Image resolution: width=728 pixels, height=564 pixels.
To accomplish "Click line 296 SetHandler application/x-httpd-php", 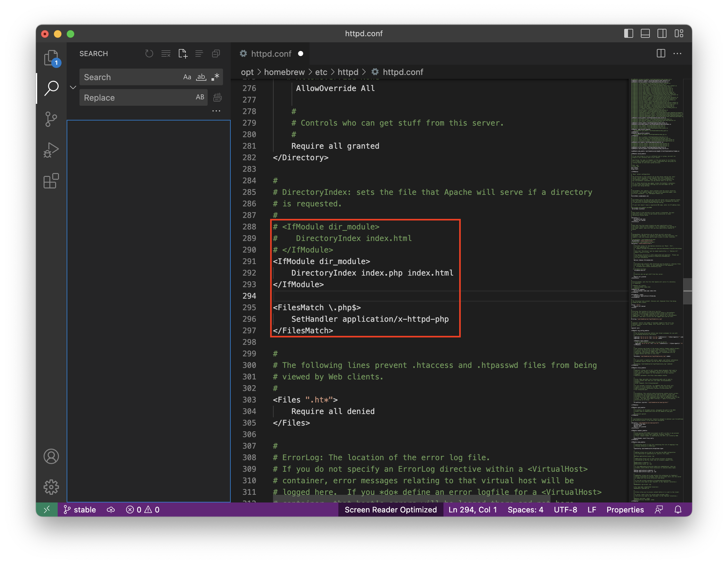I will coord(370,319).
